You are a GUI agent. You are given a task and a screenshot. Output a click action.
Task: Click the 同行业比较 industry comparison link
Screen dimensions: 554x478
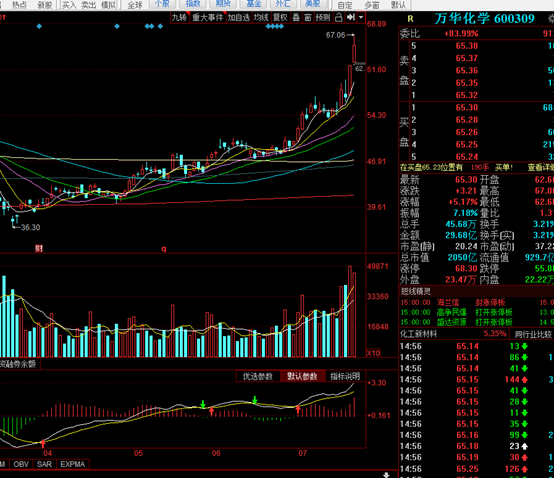tap(533, 334)
